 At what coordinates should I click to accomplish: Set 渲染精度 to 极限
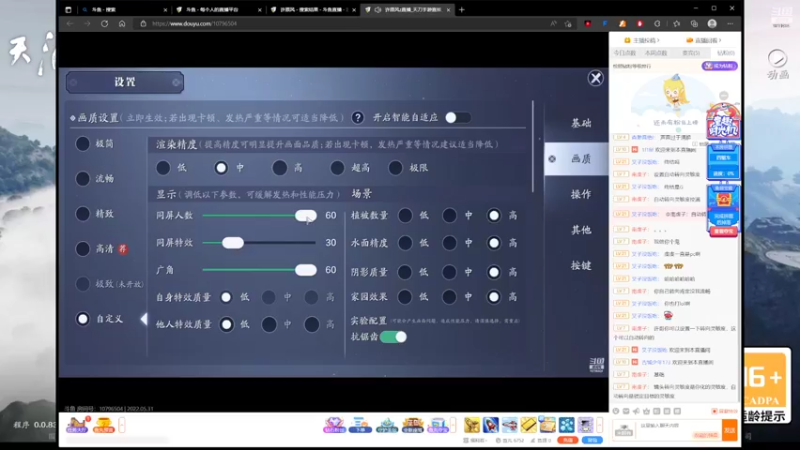click(395, 167)
